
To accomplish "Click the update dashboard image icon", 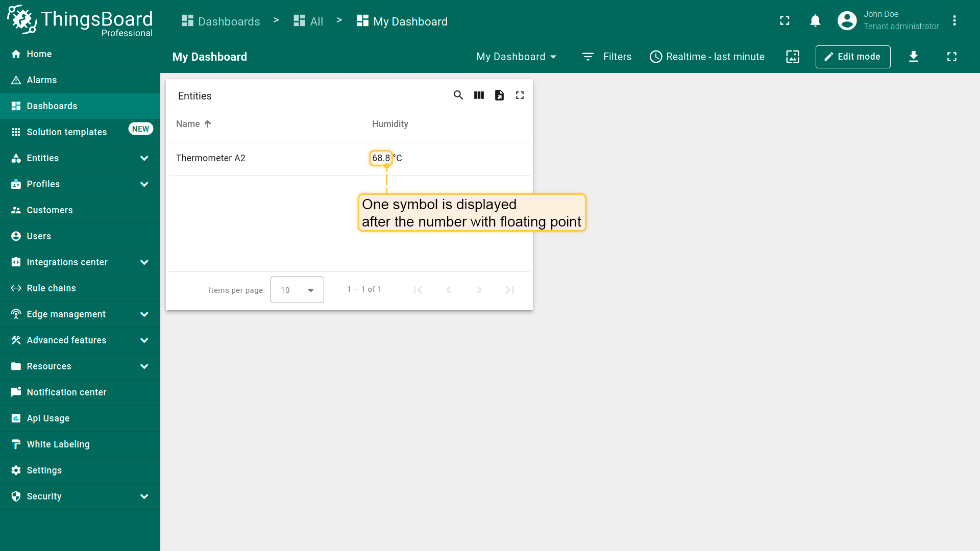I will [793, 57].
